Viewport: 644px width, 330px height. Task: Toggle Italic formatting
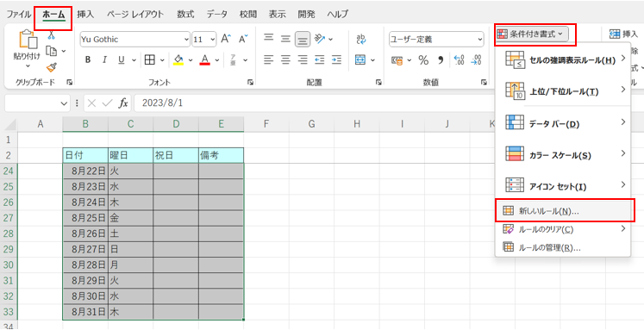(104, 60)
